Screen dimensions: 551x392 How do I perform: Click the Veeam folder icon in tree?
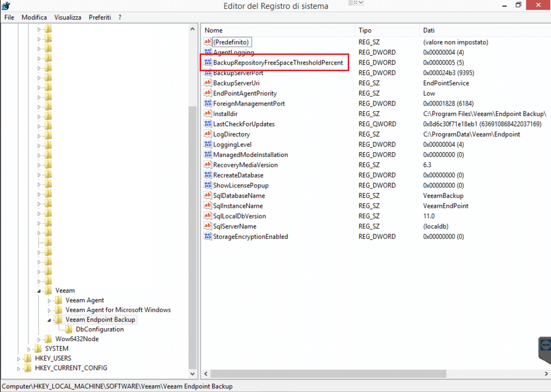(x=48, y=290)
